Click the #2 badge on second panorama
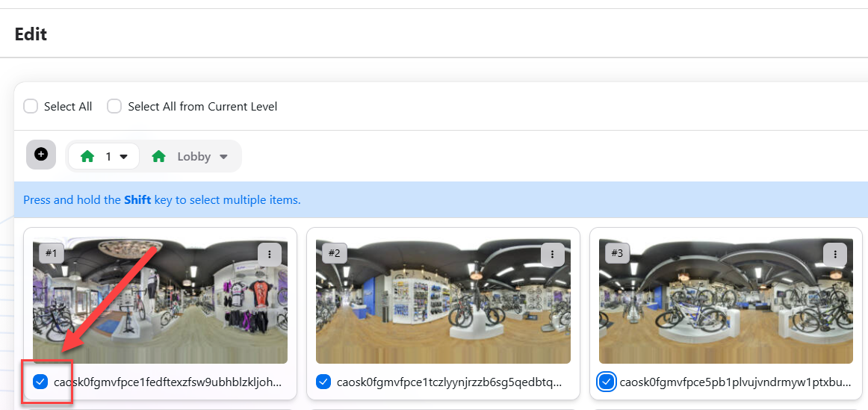The height and width of the screenshot is (410, 868). 334,253
